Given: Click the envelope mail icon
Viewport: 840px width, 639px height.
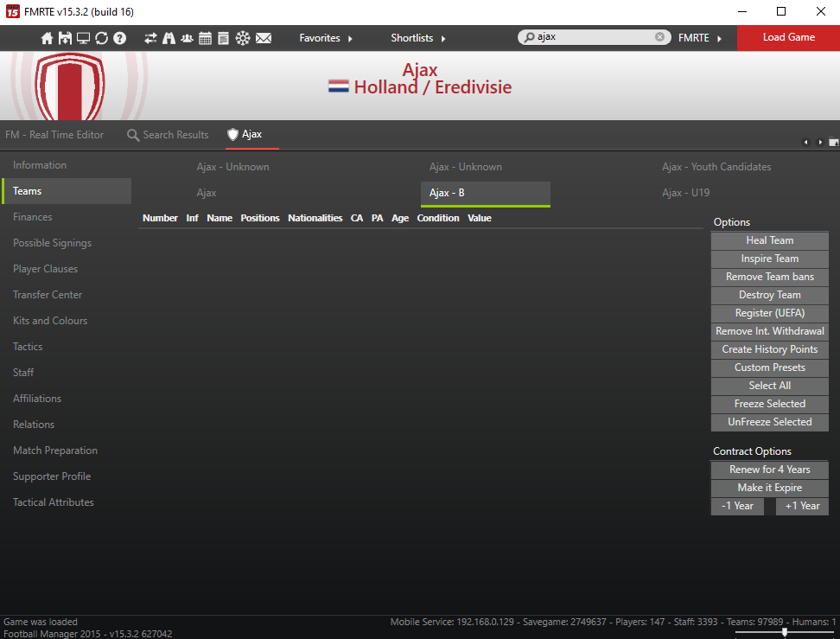Looking at the screenshot, I should point(264,38).
